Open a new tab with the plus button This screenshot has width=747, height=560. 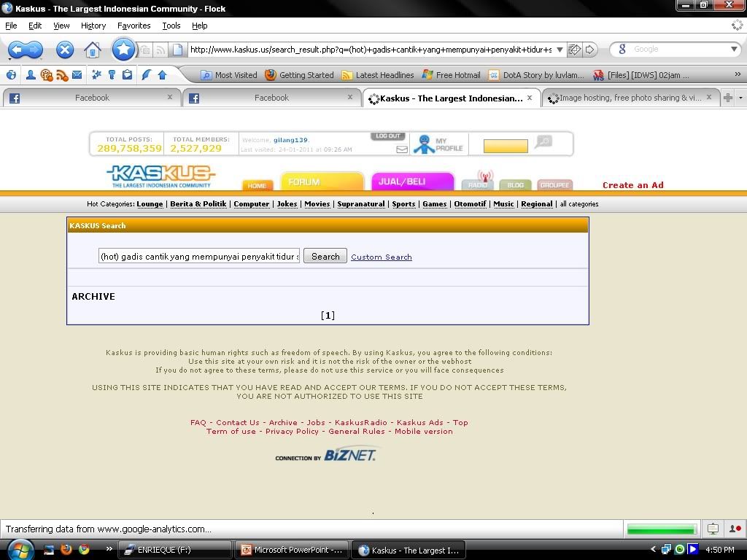728,98
